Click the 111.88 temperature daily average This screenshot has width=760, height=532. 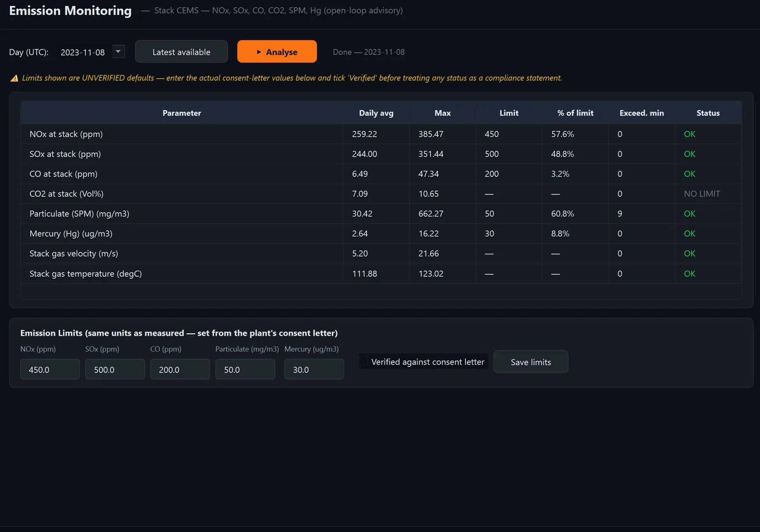point(364,273)
